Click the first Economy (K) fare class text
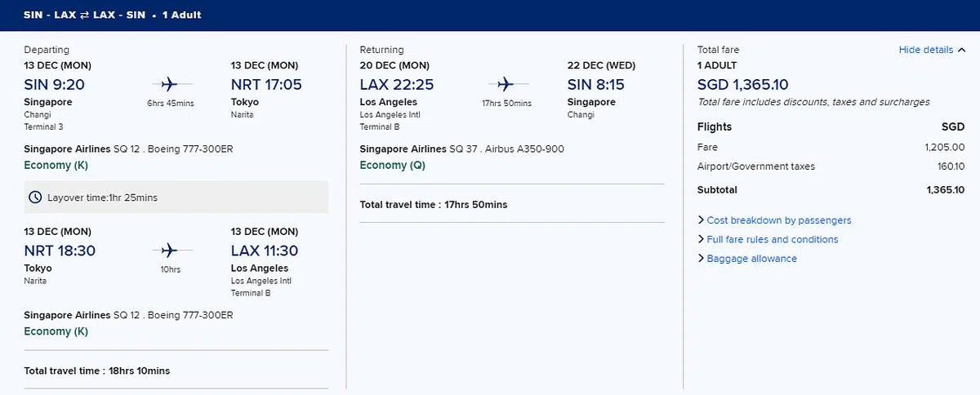Image resolution: width=980 pixels, height=395 pixels. 56,165
